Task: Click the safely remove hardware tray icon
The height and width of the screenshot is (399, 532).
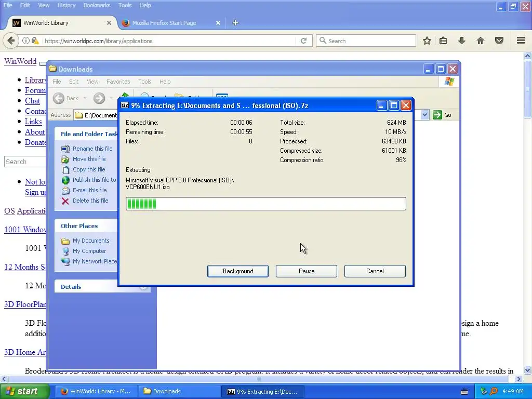Action: click(x=484, y=391)
